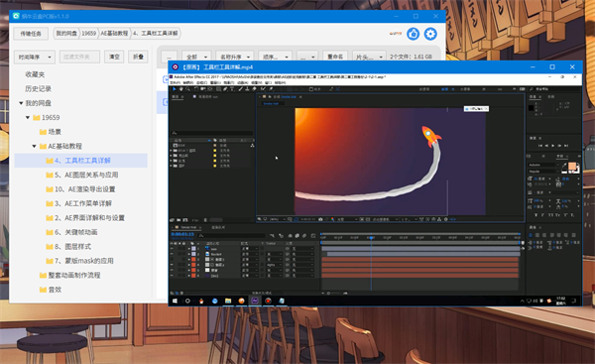The height and width of the screenshot is (364, 595).
Task: Toggle eye visibility of the Rocket layer
Action: coord(172,254)
